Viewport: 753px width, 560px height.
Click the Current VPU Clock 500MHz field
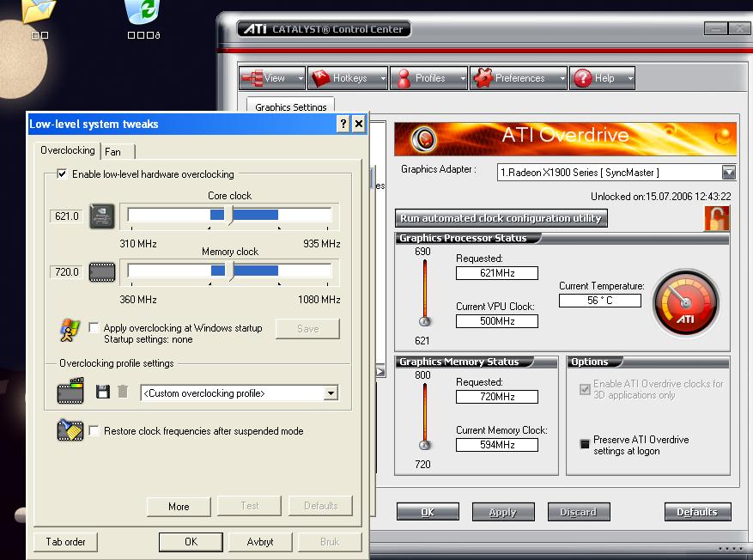coord(497,321)
